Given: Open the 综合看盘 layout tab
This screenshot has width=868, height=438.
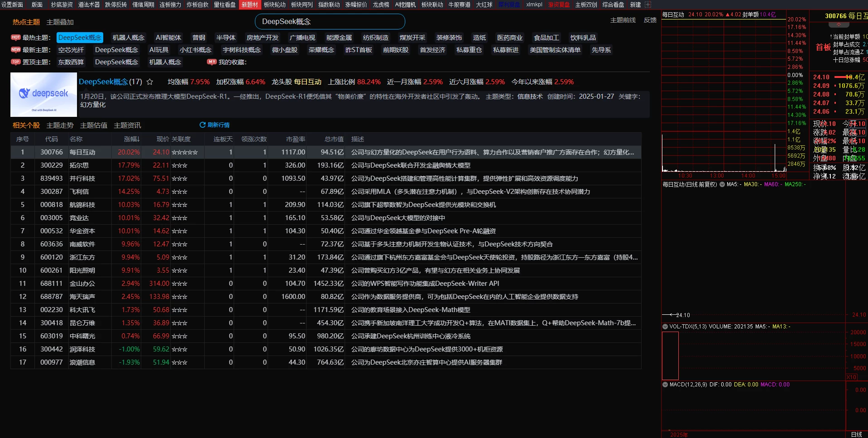Looking at the screenshot, I should tap(613, 5).
